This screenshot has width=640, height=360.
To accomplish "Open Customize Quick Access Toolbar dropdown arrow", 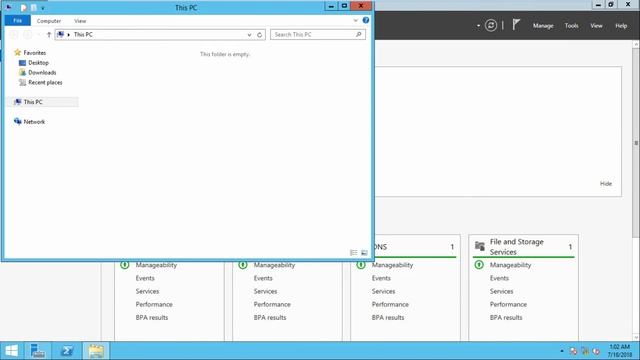I will (42, 8).
